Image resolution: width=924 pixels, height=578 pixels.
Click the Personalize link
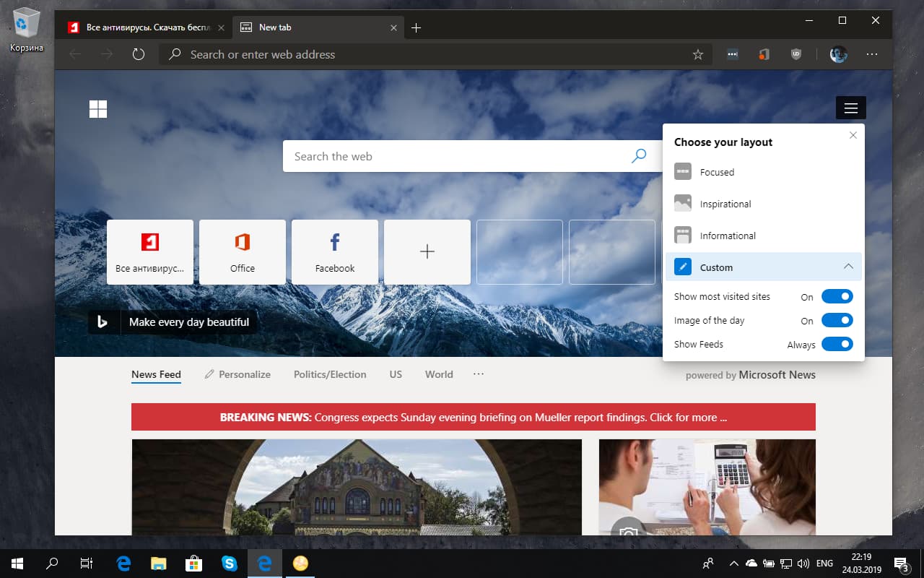(237, 374)
